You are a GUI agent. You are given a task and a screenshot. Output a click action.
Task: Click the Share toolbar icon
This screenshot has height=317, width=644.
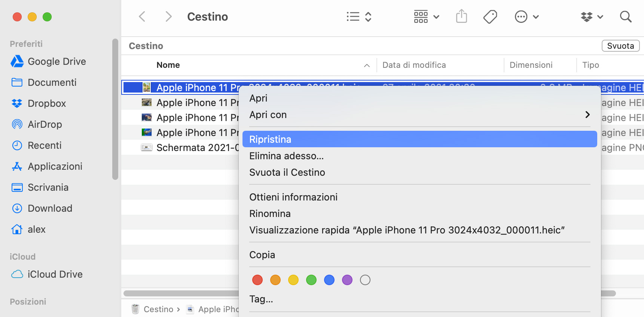click(x=461, y=16)
